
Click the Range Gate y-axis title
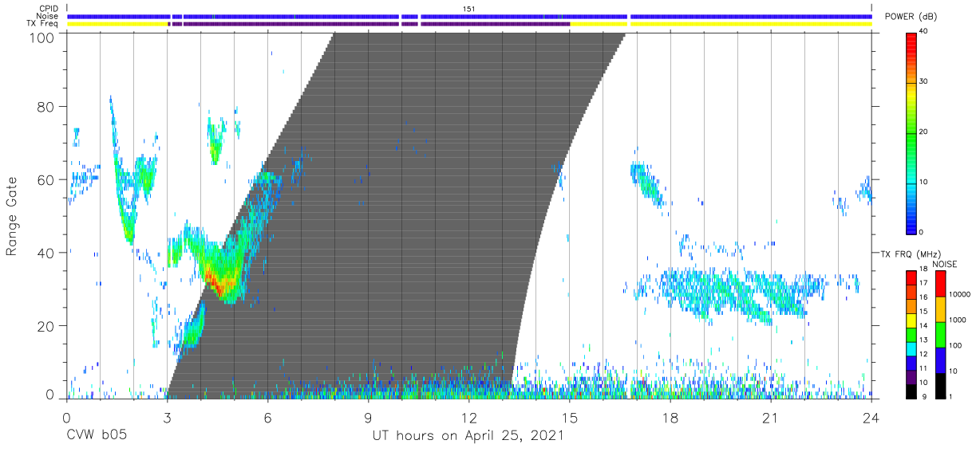[x=12, y=215]
